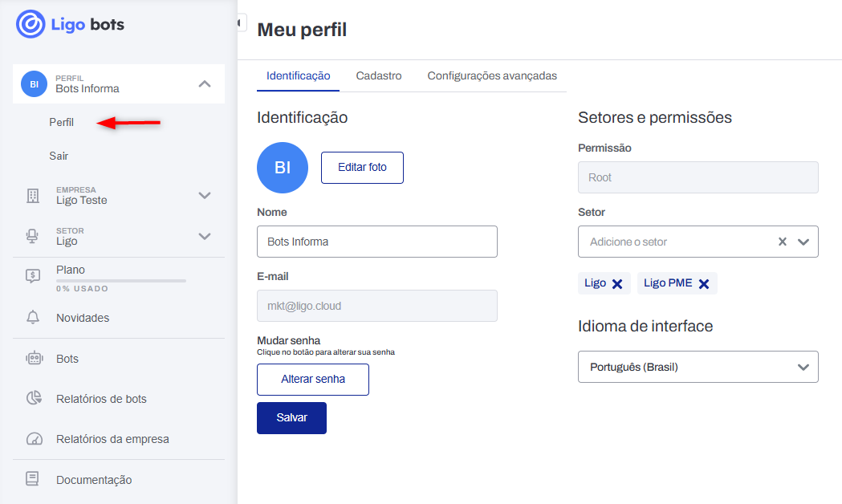The height and width of the screenshot is (504, 842).
Task: Collapse the sidebar with the toggle handle
Action: (240, 23)
